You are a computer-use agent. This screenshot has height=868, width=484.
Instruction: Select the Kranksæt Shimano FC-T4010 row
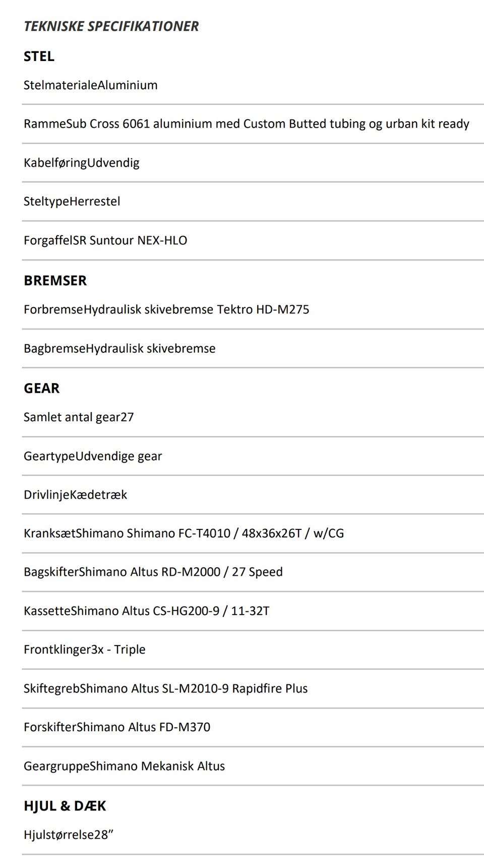click(184, 533)
